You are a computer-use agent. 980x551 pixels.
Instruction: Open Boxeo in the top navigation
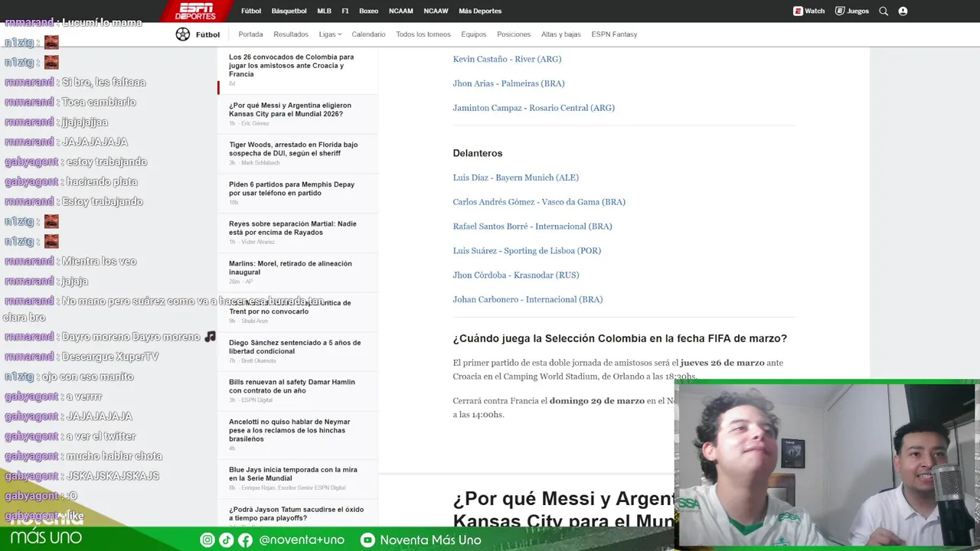coord(368,11)
